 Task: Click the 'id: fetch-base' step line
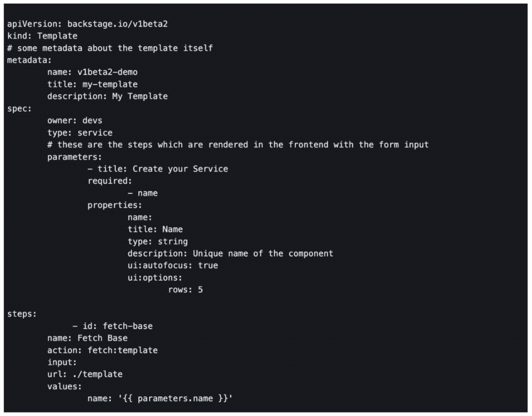112,326
